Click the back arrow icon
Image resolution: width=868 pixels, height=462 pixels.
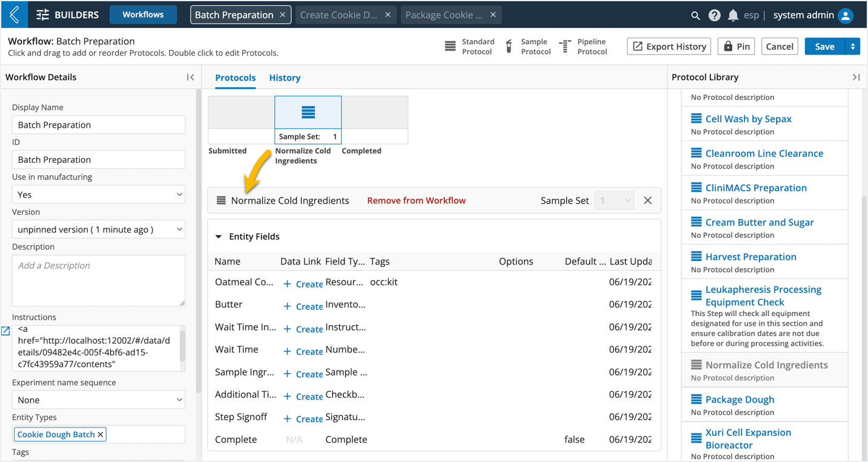[x=15, y=15]
